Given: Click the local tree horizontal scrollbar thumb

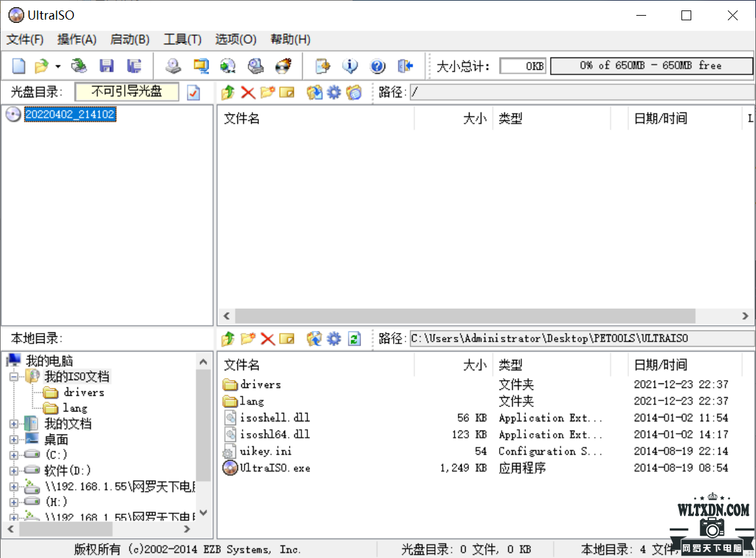Looking at the screenshot, I should point(65,529).
